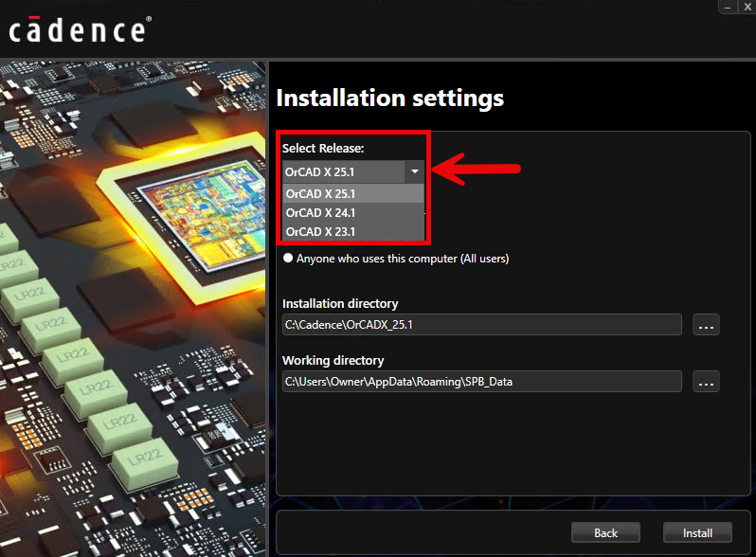This screenshot has height=557, width=756.
Task: Choose OrCAD X 25.1 from the list
Action: 352,193
